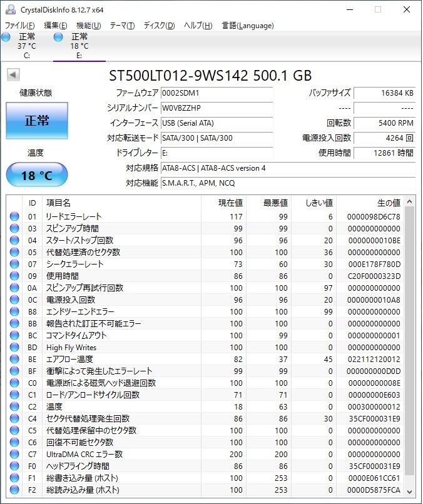Click the firmware field 0002SDM1
This screenshot has height=504, width=423.
pyautogui.click(x=217, y=93)
